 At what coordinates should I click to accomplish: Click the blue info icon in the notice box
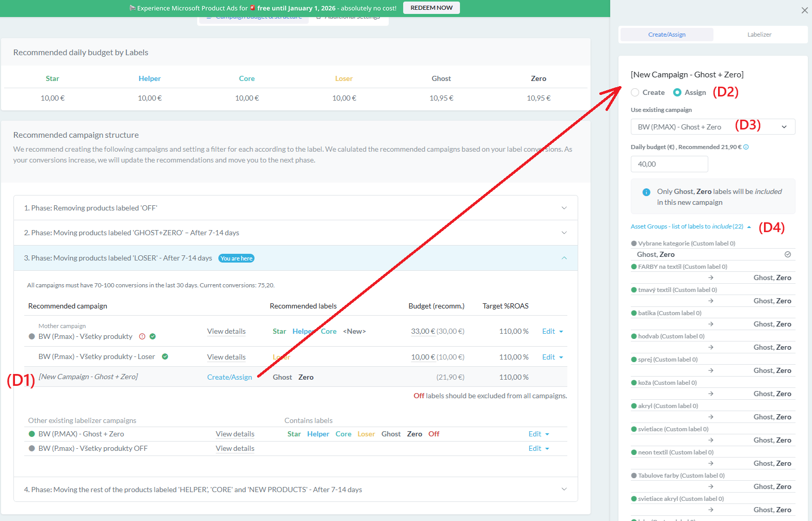(x=646, y=192)
